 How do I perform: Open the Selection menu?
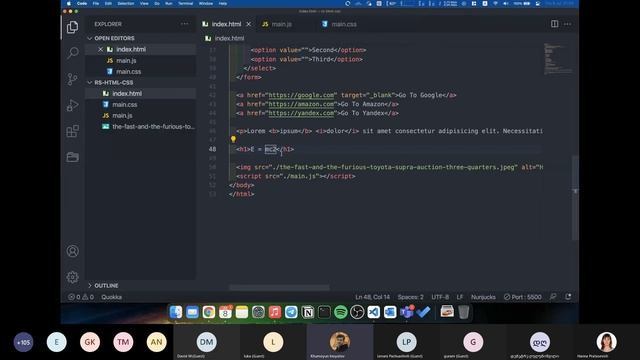click(126, 3)
